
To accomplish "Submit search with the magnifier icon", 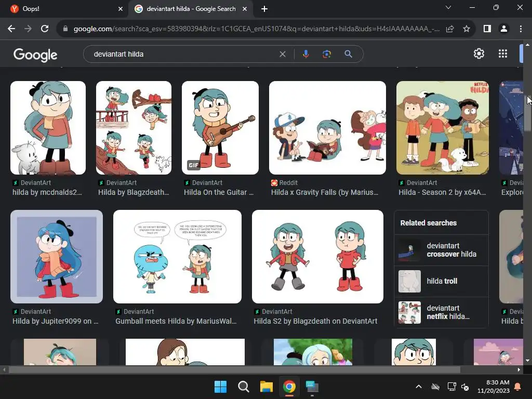I will coord(348,54).
